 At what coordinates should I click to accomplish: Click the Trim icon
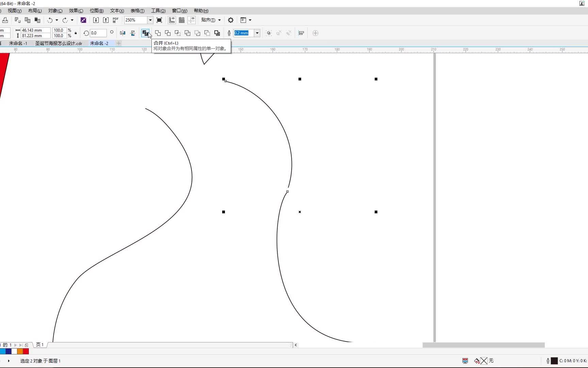point(168,33)
